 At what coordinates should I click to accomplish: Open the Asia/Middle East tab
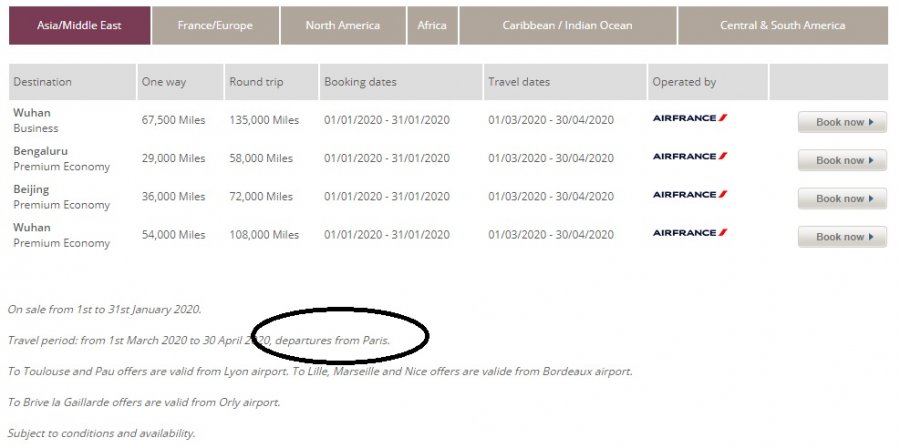pos(80,25)
